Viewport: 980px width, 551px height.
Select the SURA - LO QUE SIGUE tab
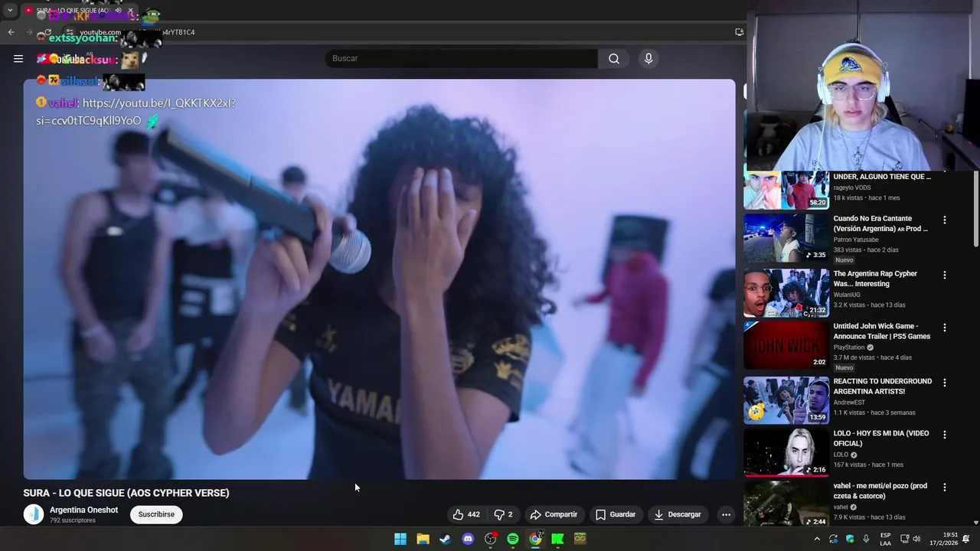coord(73,11)
